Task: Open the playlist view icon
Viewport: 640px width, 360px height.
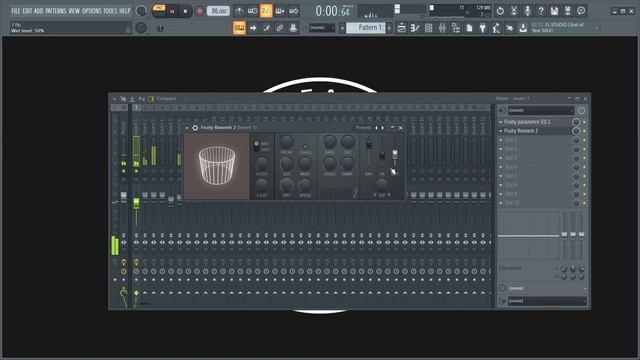Action: [x=402, y=28]
